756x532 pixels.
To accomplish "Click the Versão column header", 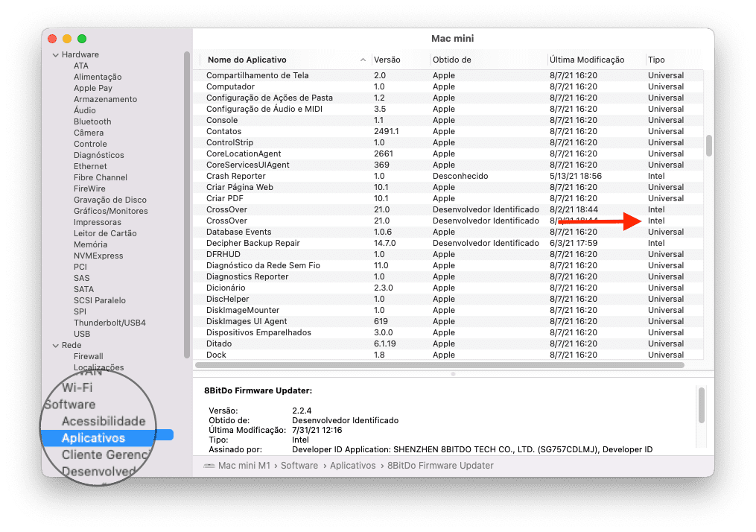I will [387, 60].
